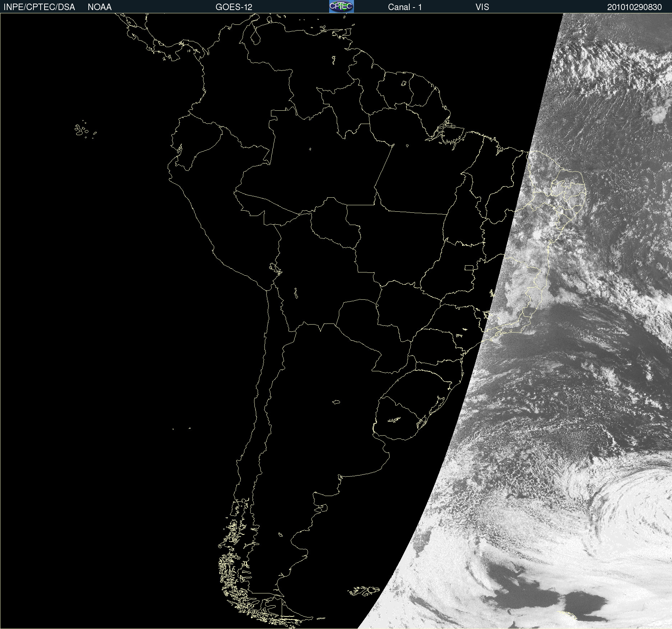Click the INPE/CPTEC/DSA header label
The image size is (672, 629).
click(39, 7)
